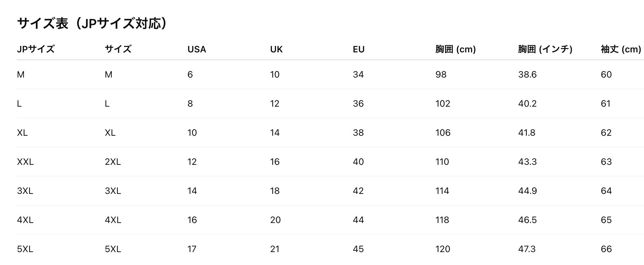This screenshot has height=265, width=644.
Task: Click chest value 98 cm
Action: [441, 75]
